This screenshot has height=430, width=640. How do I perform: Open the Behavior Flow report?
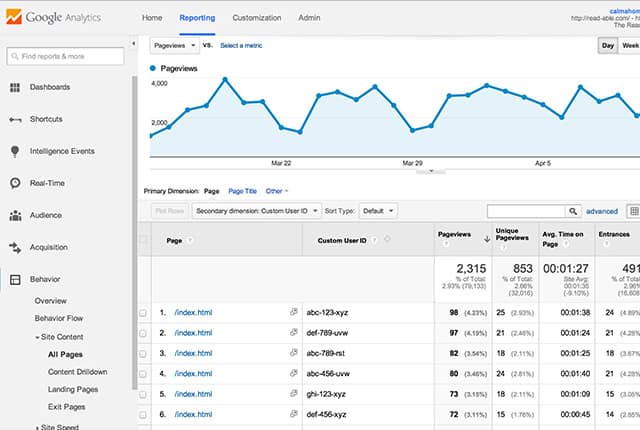click(59, 318)
